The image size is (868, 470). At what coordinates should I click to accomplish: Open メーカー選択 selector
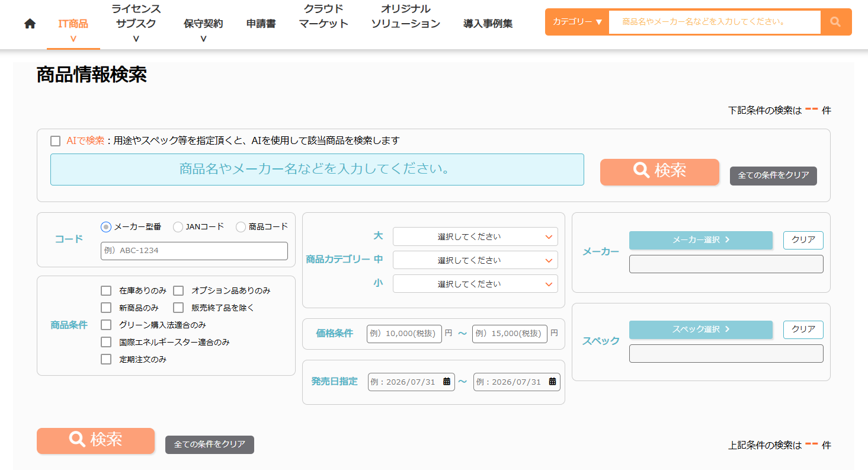click(x=701, y=240)
